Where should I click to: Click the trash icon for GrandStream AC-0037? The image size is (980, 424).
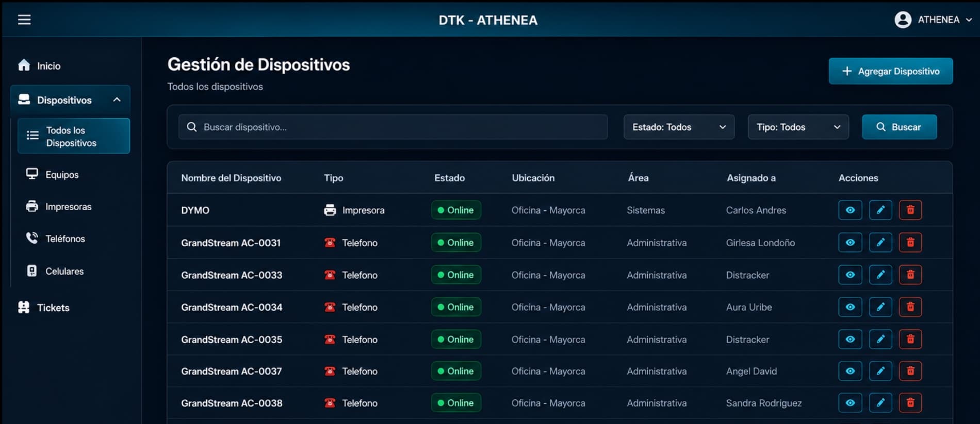point(910,371)
